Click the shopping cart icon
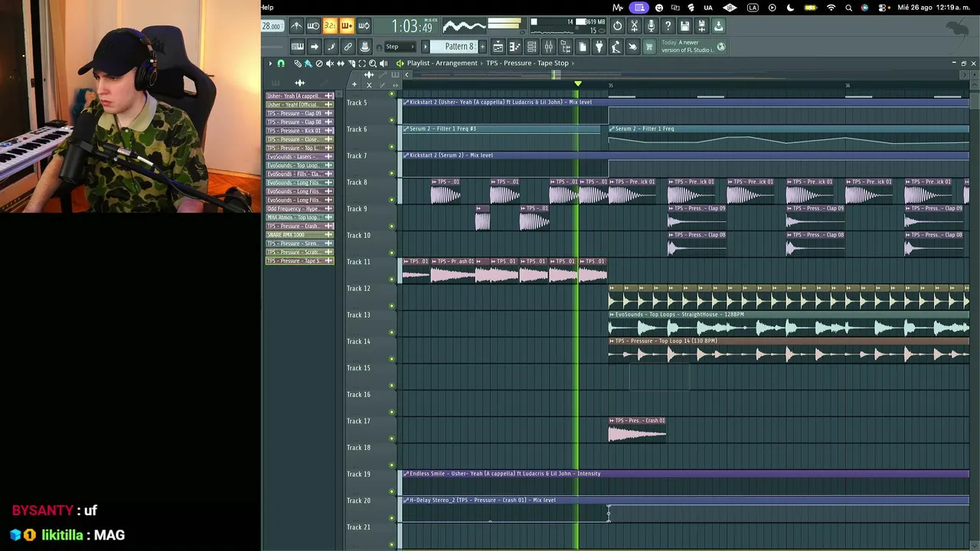The image size is (980, 551). [649, 47]
